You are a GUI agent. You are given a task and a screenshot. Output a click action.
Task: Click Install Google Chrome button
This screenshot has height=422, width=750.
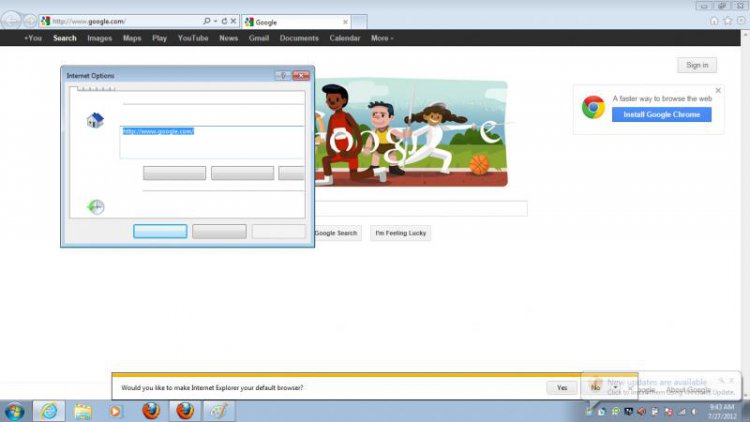662,114
